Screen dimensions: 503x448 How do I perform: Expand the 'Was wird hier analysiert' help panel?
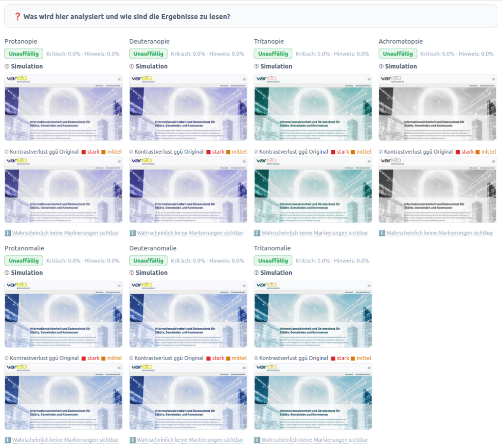point(251,16)
